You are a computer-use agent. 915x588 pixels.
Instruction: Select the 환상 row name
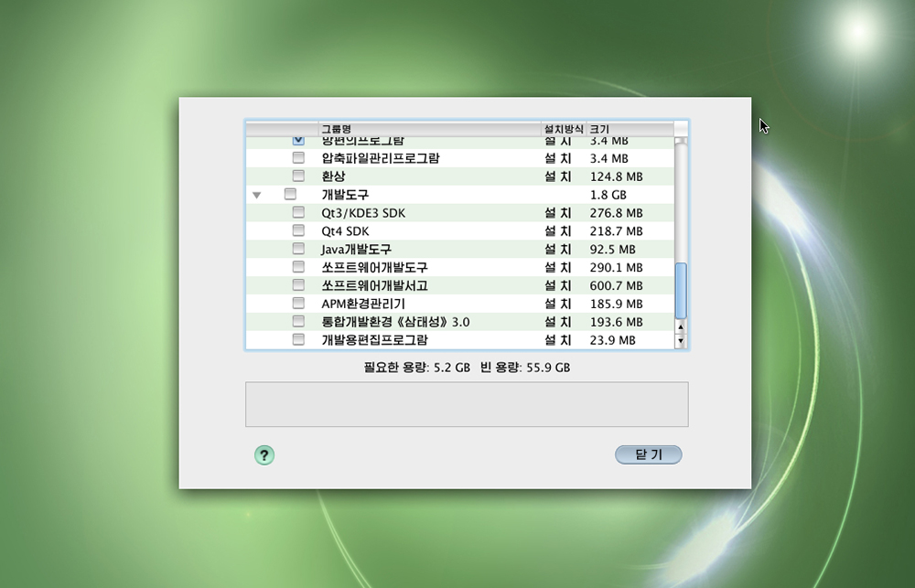(333, 176)
